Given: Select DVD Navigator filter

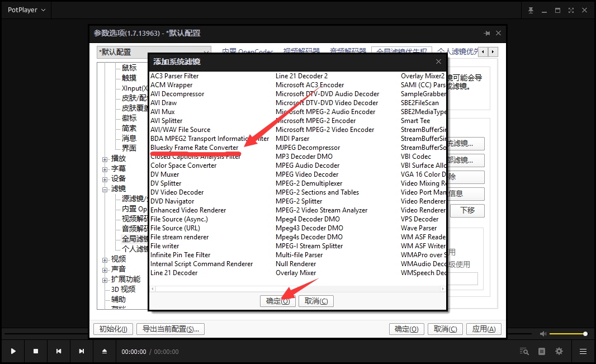Looking at the screenshot, I should (172, 201).
